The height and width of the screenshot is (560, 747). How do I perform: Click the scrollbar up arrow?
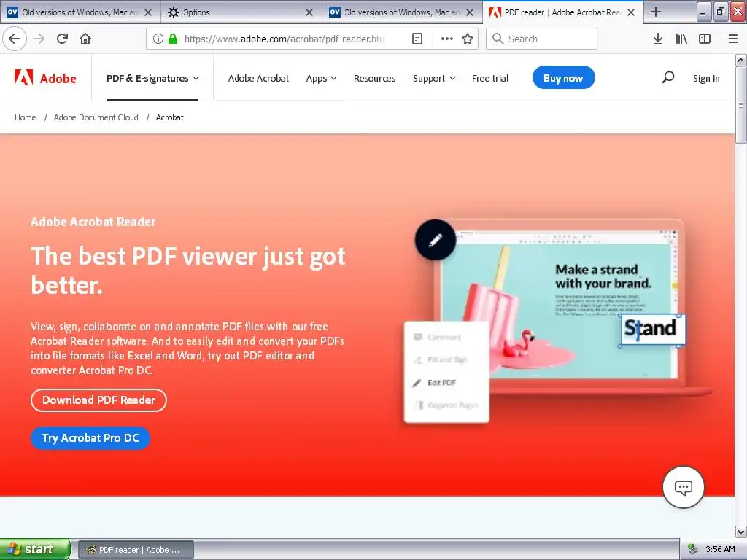(x=741, y=61)
